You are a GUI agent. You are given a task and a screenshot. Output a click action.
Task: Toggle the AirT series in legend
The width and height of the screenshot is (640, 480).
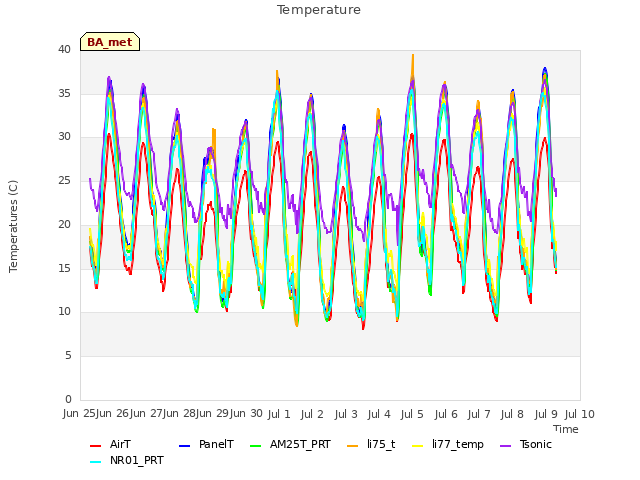(x=111, y=444)
